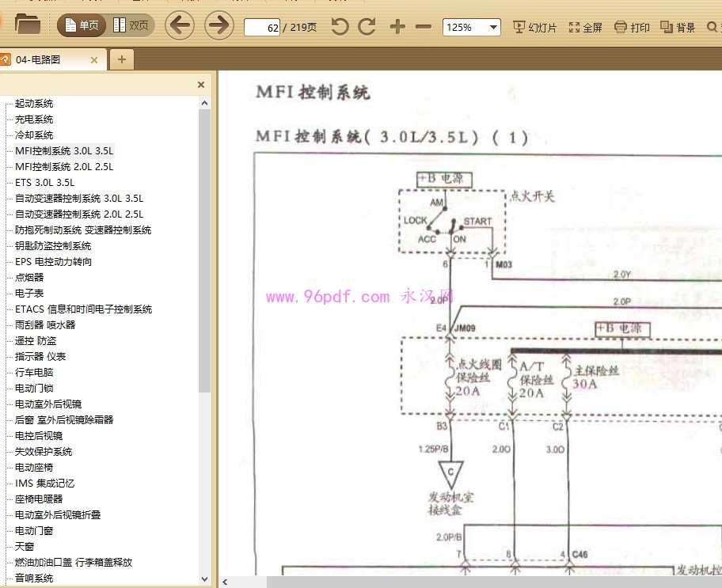Screen dimensions: 722x588
Task: Select bookmark MFI控制系统 2.0L 2.5L
Action: point(64,167)
